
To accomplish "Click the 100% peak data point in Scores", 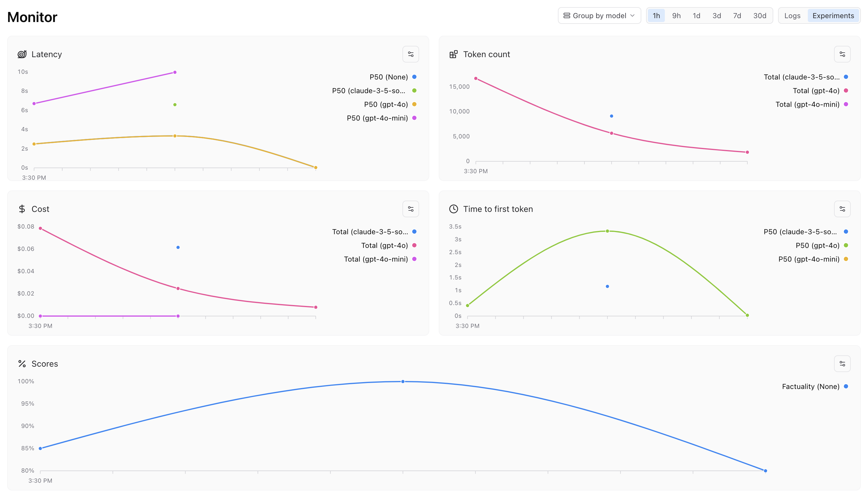I will [403, 382].
